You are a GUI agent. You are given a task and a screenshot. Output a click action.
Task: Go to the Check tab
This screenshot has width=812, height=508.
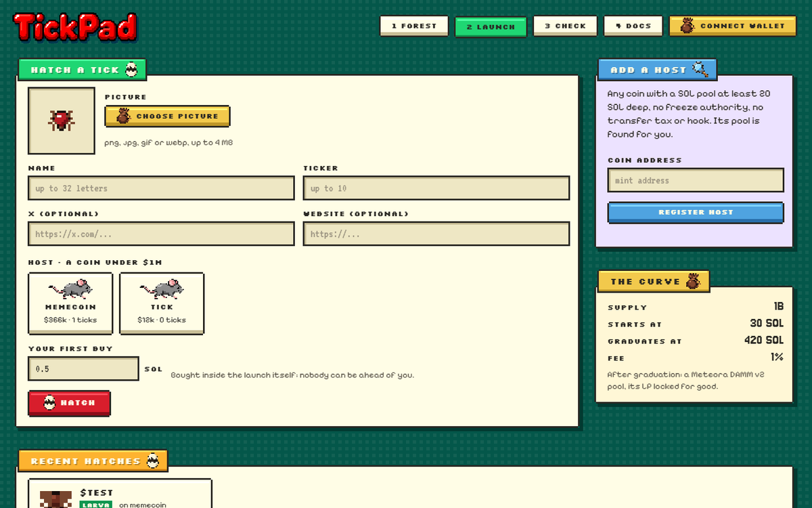565,26
